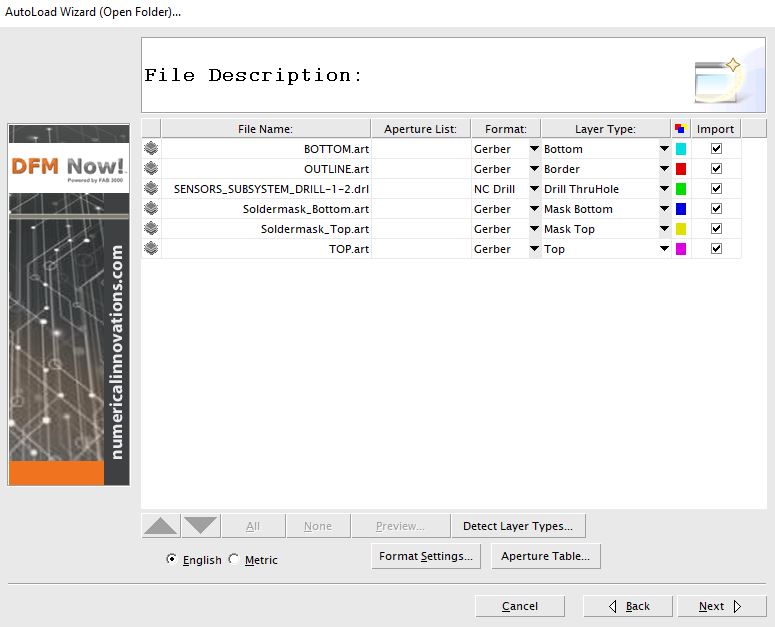This screenshot has width=775, height=627.
Task: Click red color swatch for OUTLINE.art
Action: (x=681, y=169)
